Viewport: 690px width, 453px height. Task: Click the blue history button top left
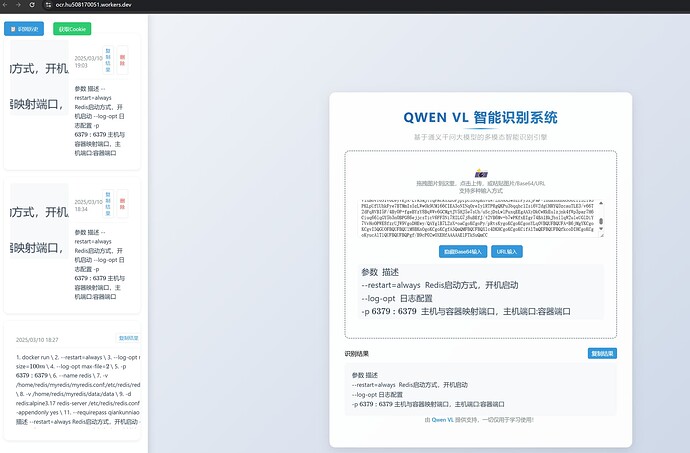tap(24, 29)
